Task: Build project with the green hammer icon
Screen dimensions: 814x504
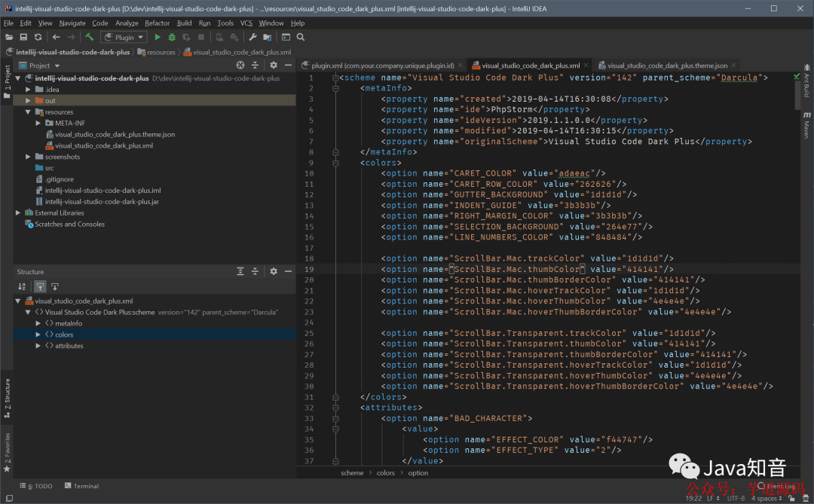Action: point(89,37)
